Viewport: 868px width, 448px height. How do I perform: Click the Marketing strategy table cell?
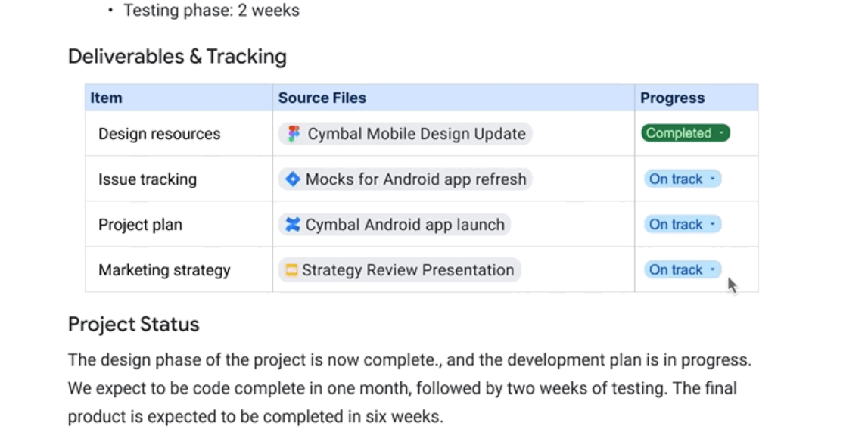point(179,269)
